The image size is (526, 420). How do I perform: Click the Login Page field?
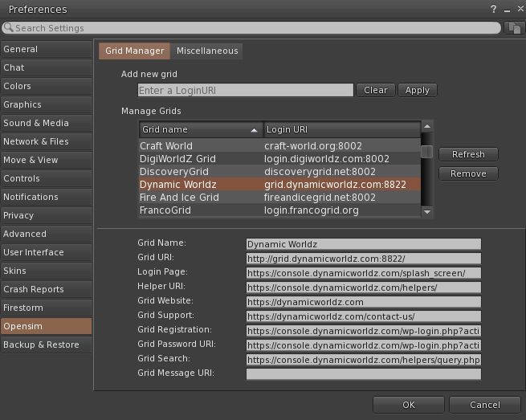(364, 273)
